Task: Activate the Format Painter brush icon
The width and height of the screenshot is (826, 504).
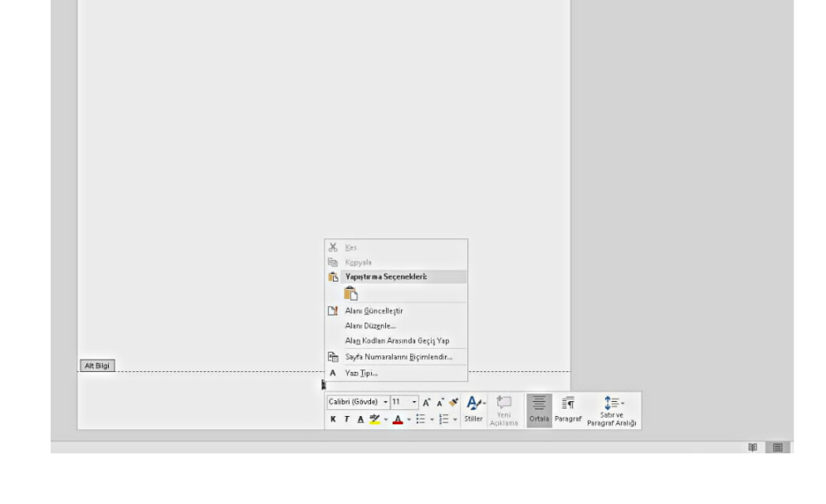Action: pos(453,402)
